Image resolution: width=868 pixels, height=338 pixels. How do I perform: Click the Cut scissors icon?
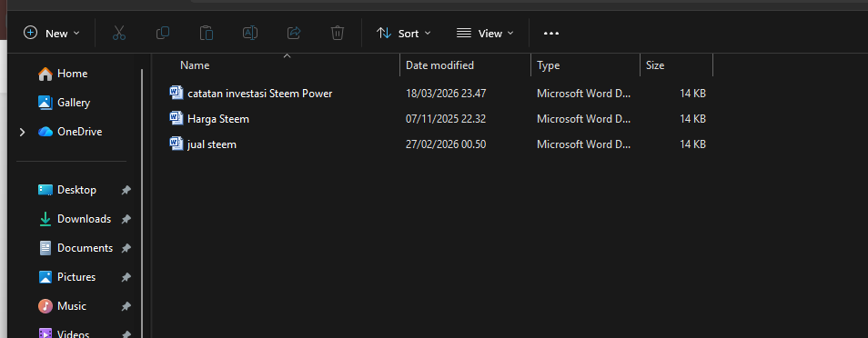[x=119, y=34]
